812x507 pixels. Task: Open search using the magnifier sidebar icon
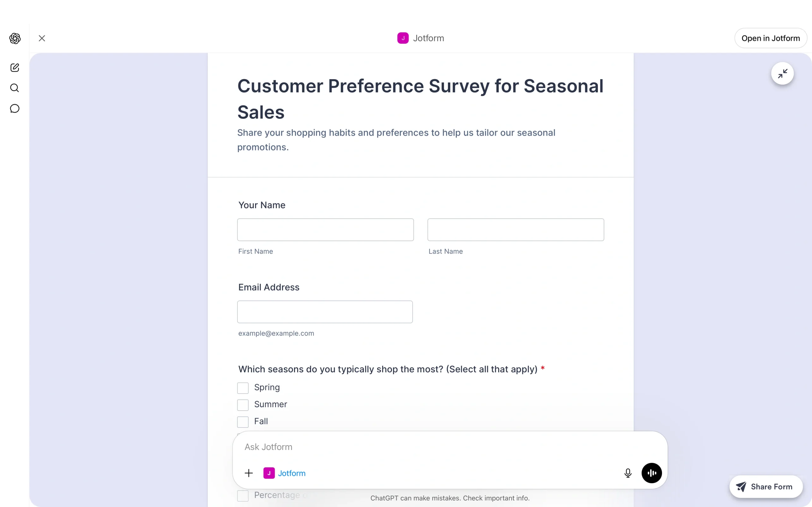tap(14, 88)
